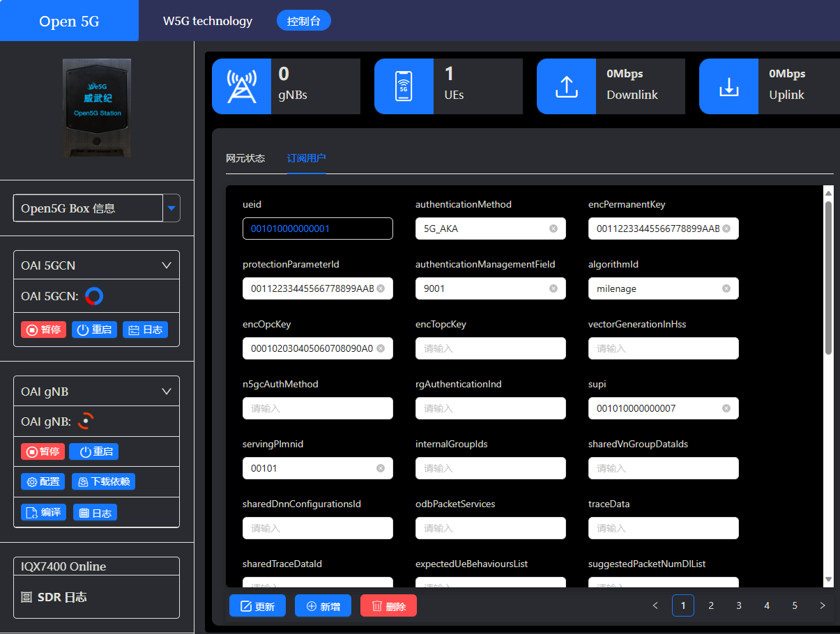Click the ueid input field
Viewport: 840px width, 634px height.
tap(317, 229)
